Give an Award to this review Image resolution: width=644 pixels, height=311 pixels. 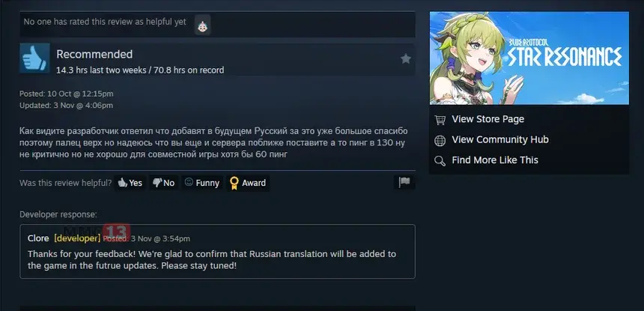[248, 183]
